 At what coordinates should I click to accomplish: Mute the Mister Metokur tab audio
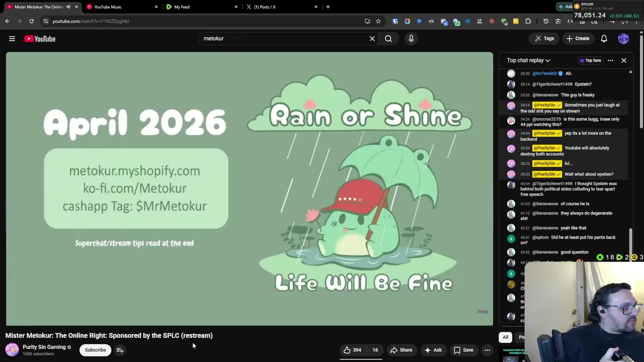click(68, 7)
